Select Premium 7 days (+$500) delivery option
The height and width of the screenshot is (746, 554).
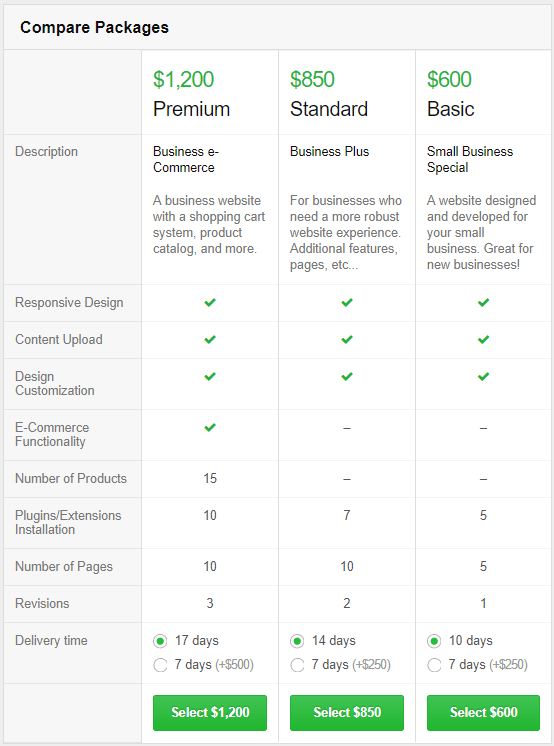pyautogui.click(x=160, y=665)
